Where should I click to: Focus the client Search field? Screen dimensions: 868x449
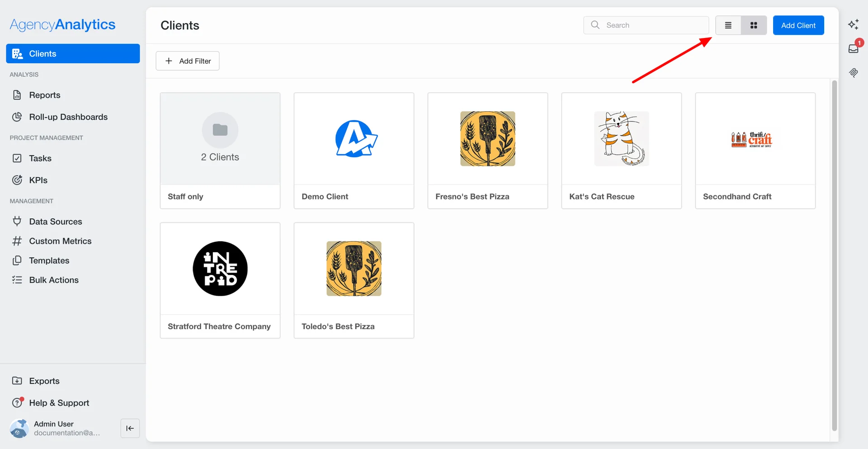point(646,25)
